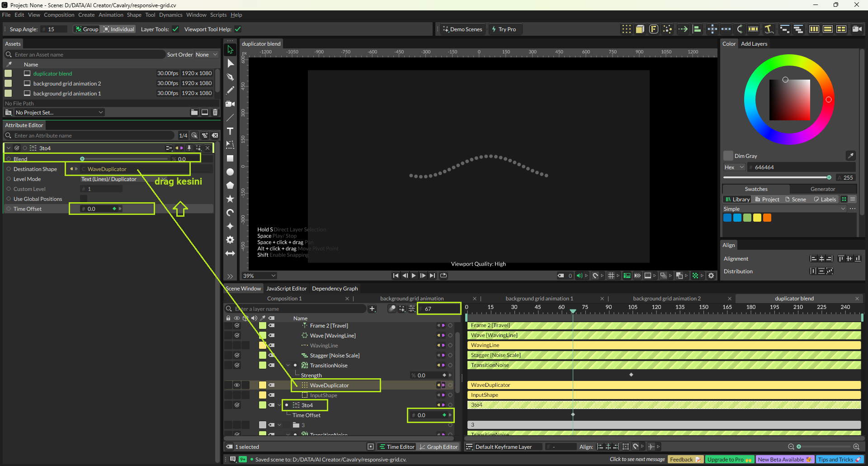Open the Animation menu
The height and width of the screenshot is (466, 868).
tap(111, 15)
